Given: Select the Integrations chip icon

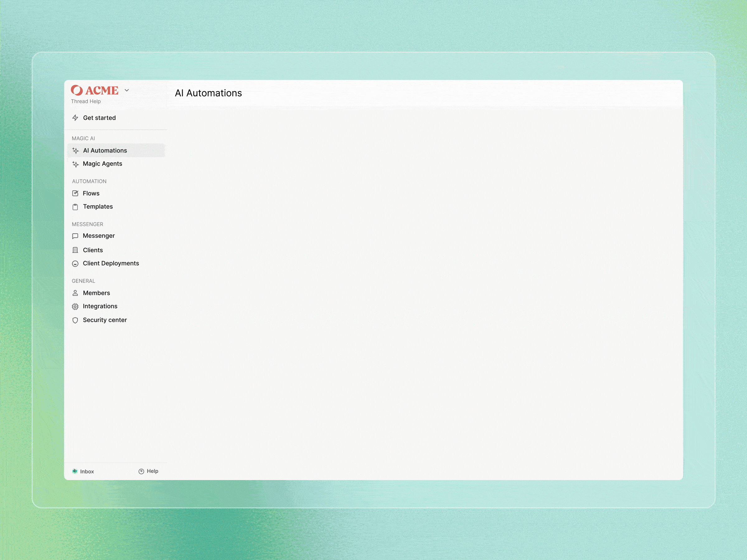Looking at the screenshot, I should (x=76, y=306).
